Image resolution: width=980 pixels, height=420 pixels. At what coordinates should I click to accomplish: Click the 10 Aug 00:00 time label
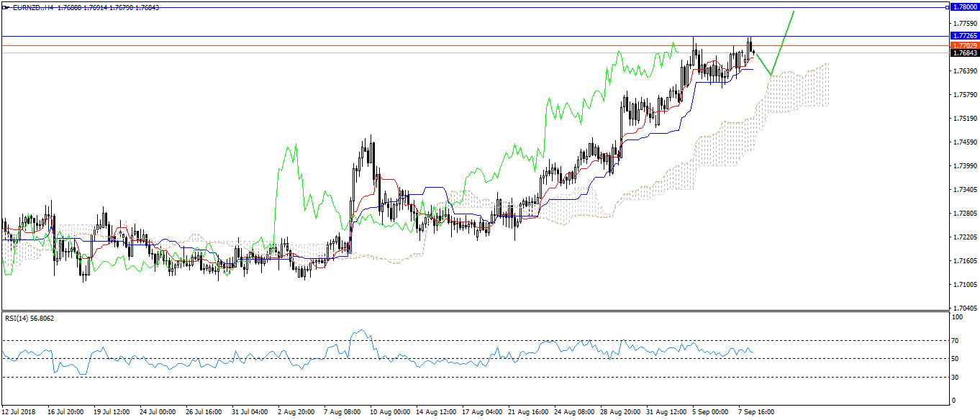click(x=389, y=412)
